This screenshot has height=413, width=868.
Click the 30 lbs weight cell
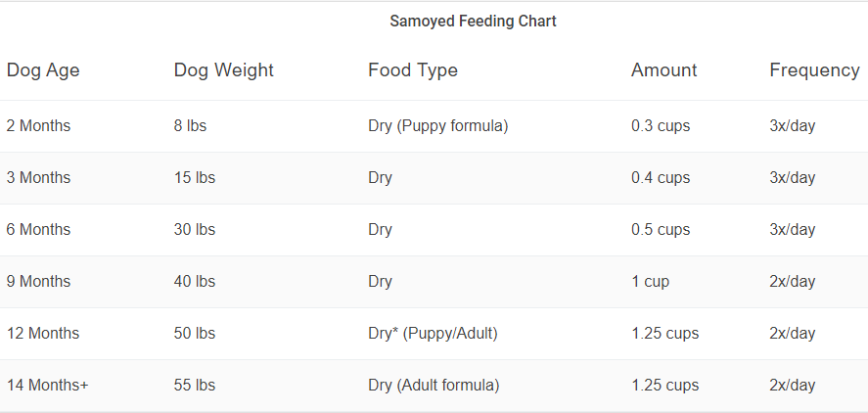[x=195, y=230]
